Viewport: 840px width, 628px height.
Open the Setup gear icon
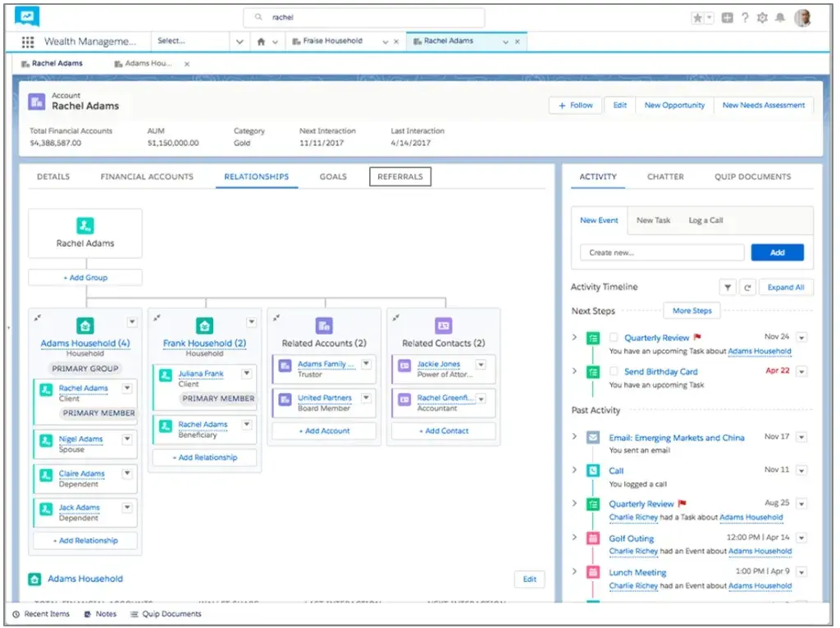(761, 16)
